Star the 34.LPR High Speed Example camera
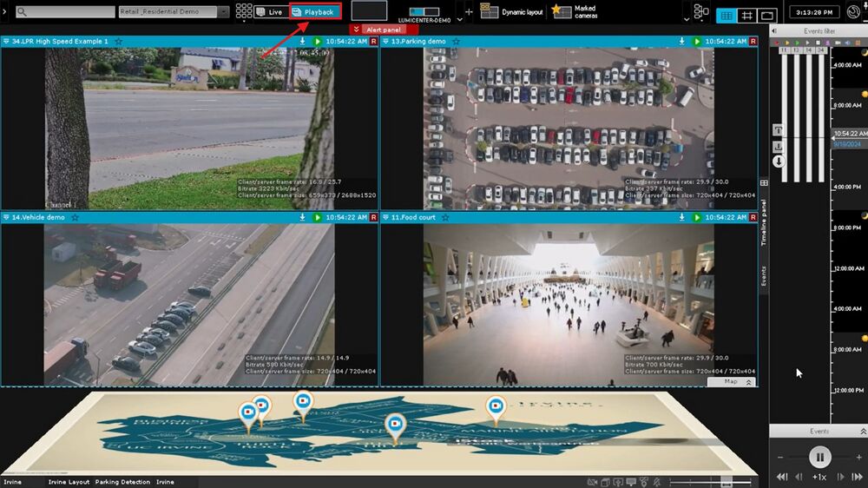The height and width of the screenshot is (488, 868). click(119, 42)
